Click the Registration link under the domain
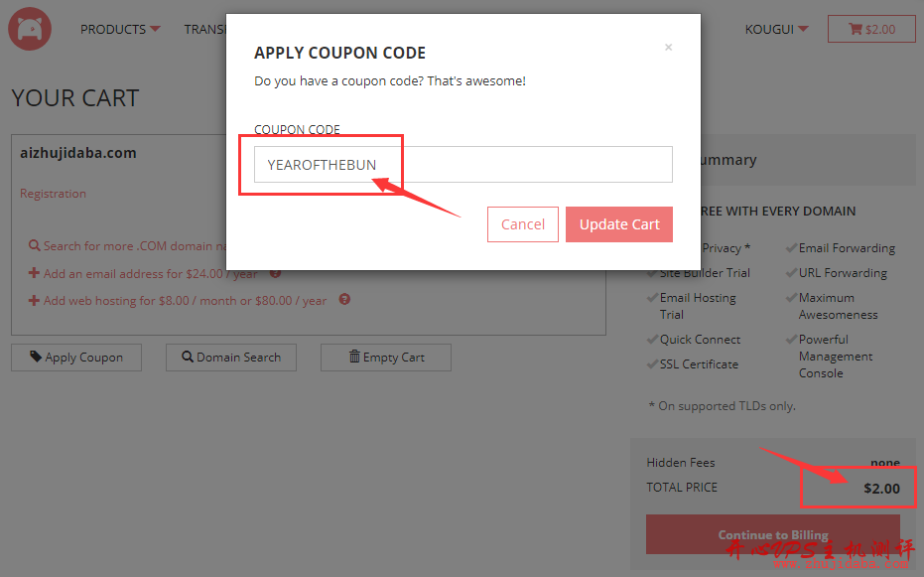Viewport: 924px width, 577px height. [x=53, y=194]
